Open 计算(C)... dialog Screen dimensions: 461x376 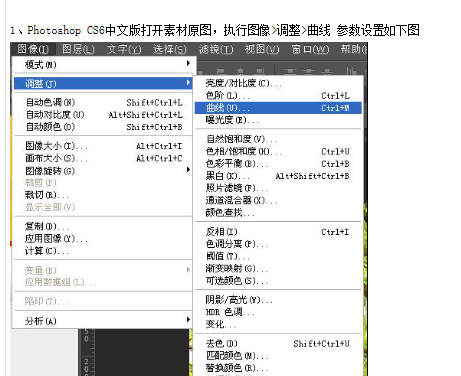(103, 251)
